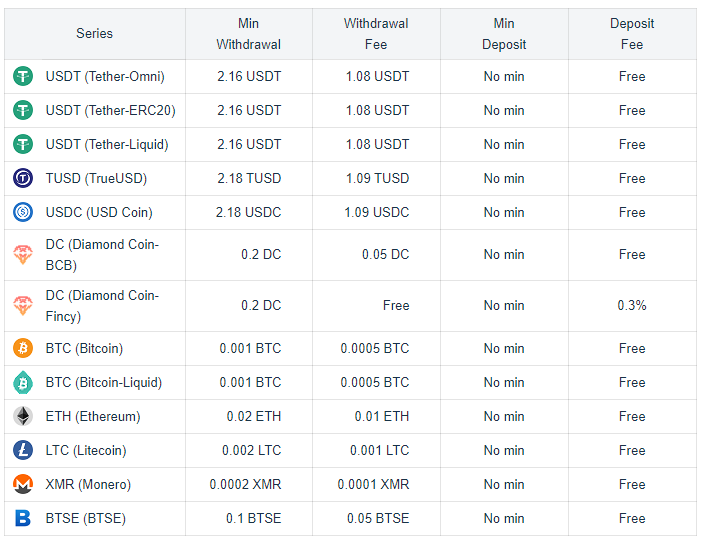Click the USD Coin icon

coord(23,212)
